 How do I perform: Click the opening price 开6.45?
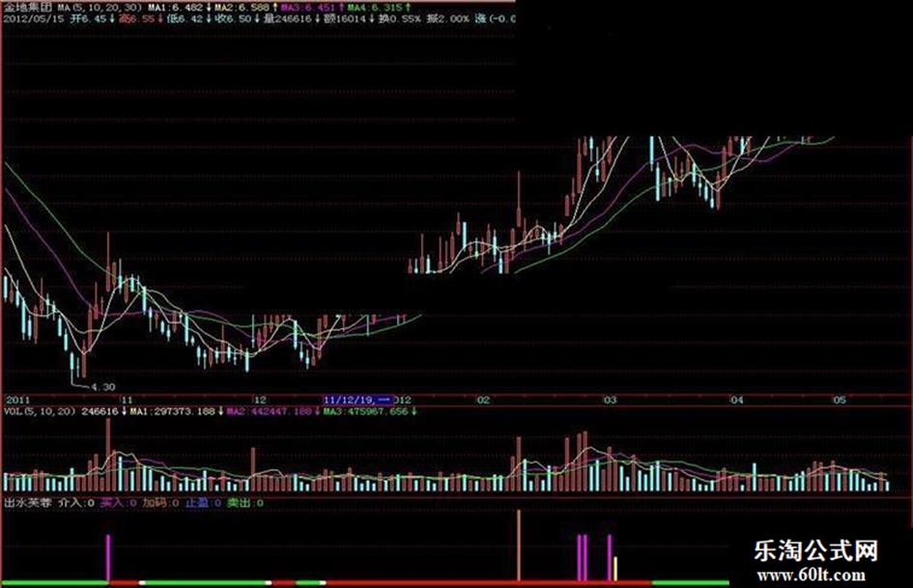tap(89, 18)
